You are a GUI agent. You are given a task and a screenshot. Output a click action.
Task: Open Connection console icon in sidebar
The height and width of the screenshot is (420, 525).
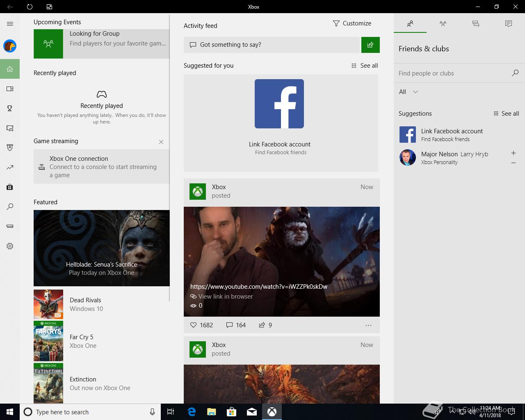pyautogui.click(x=10, y=226)
